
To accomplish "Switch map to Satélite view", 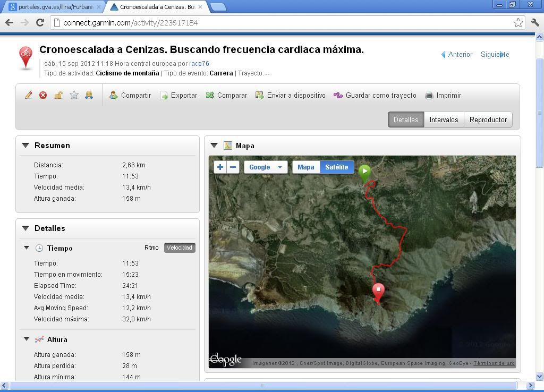I will pos(336,167).
